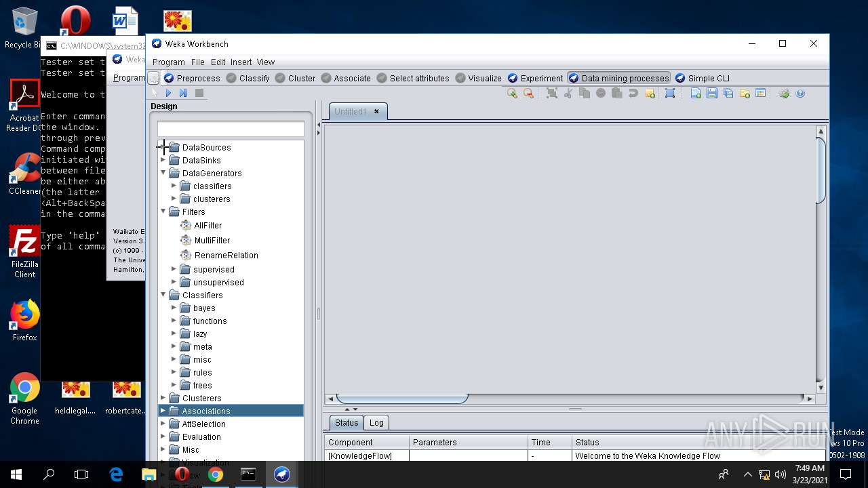Image resolution: width=868 pixels, height=488 pixels.
Task: Switch to Select attributes perspective
Action: click(413, 78)
